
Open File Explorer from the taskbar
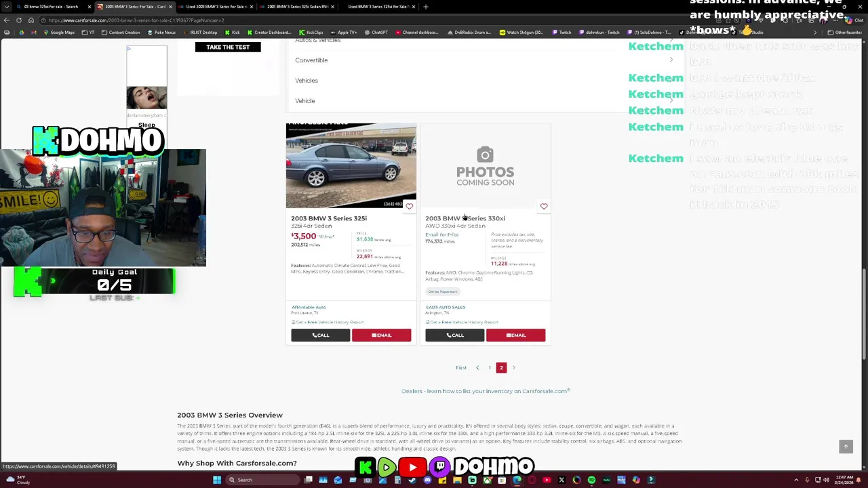pos(457,480)
